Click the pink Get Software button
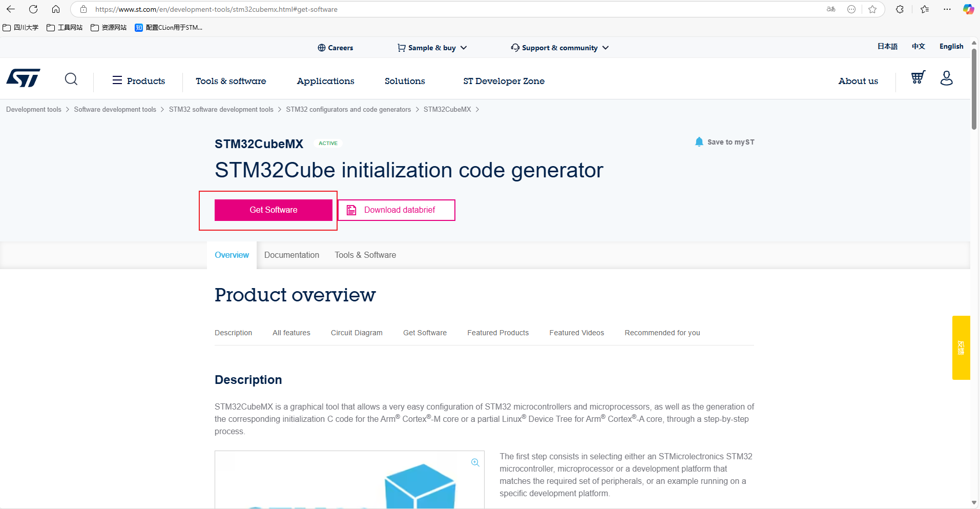 (x=274, y=210)
